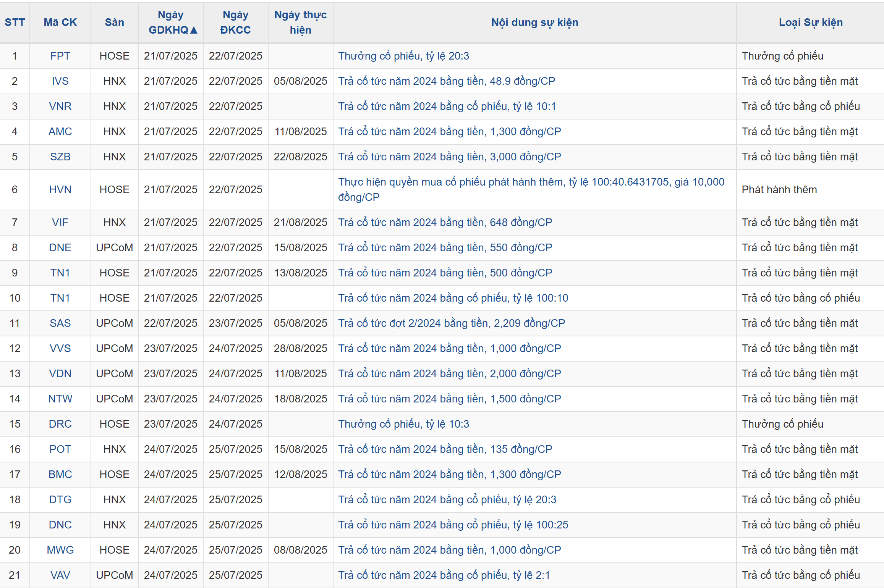The image size is (884, 588).
Task: Open MWG dividend event row 20 link
Action: [450, 550]
